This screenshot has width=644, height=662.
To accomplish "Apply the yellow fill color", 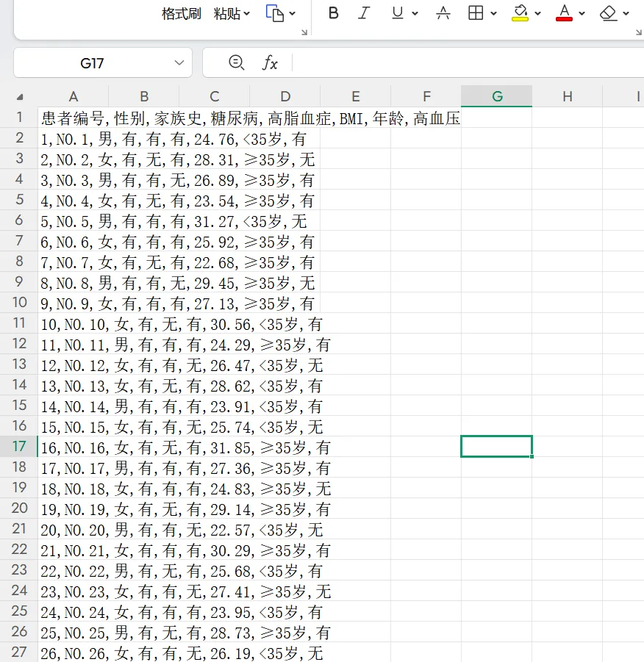I will click(520, 13).
